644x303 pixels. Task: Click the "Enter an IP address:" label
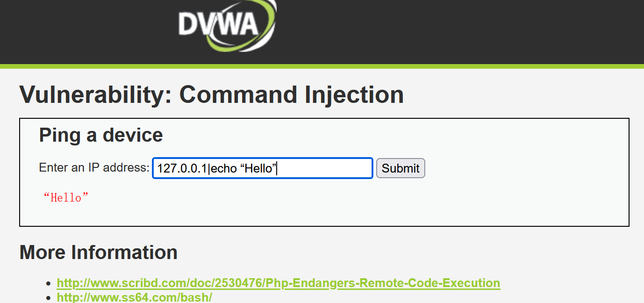point(94,167)
